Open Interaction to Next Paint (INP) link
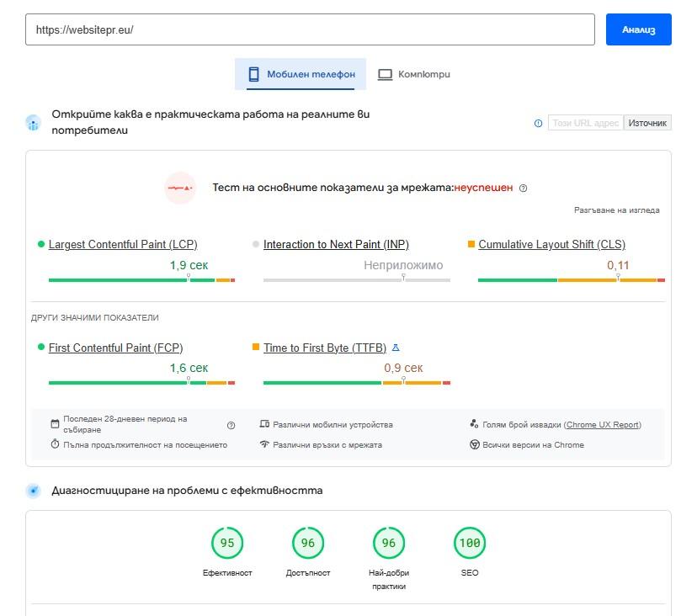This screenshot has width=697, height=616. [336, 244]
